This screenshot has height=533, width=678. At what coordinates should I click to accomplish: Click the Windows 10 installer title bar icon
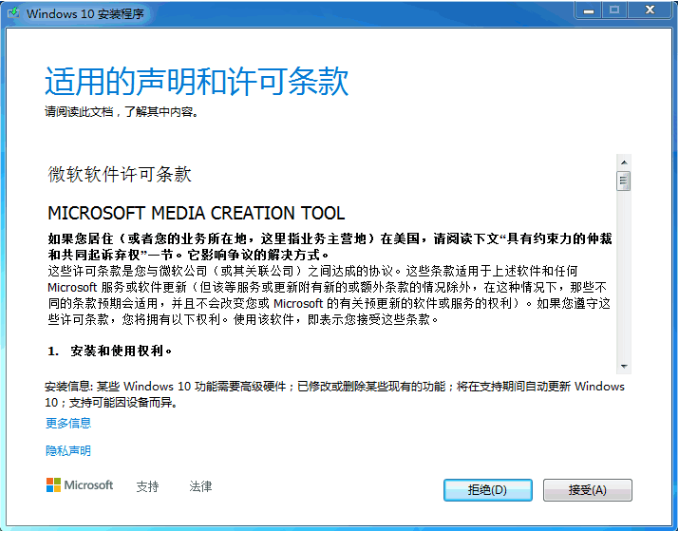point(14,13)
